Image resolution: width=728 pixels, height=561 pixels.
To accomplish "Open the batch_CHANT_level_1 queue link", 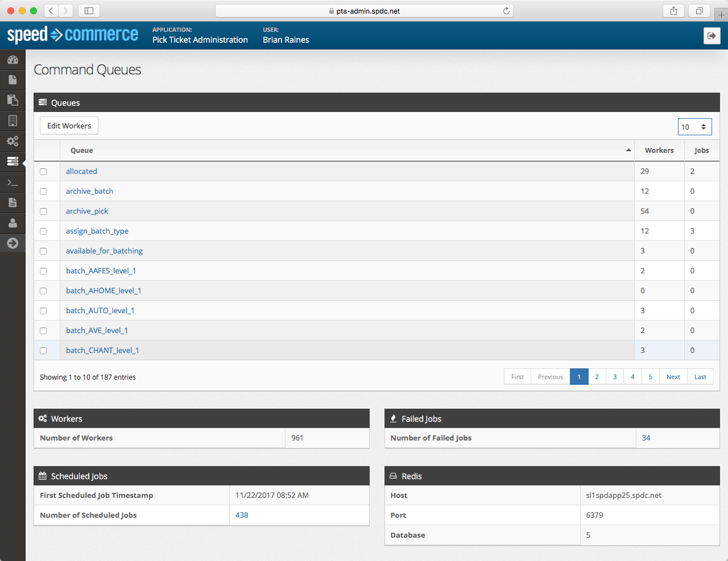I will click(x=102, y=350).
